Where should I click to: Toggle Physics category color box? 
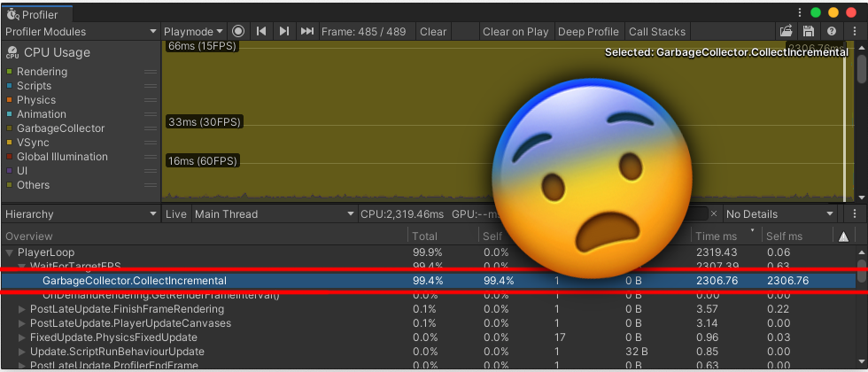[9, 100]
